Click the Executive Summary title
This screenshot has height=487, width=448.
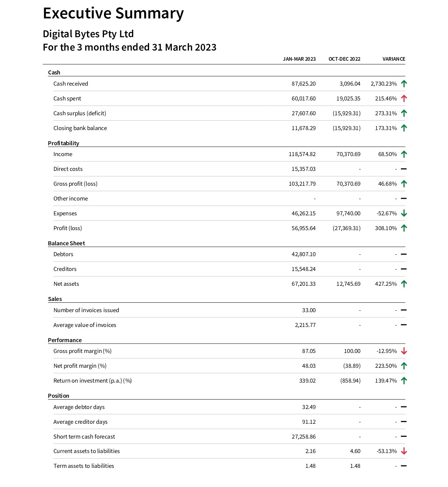(x=113, y=13)
